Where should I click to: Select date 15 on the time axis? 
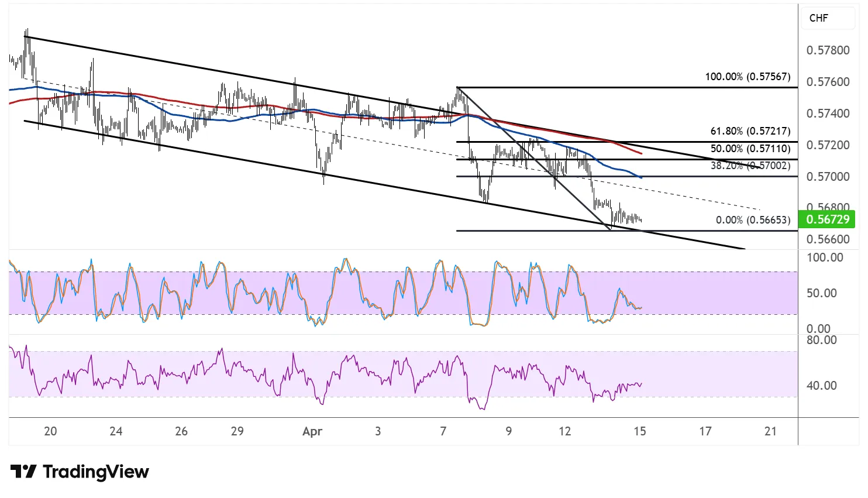pos(639,431)
